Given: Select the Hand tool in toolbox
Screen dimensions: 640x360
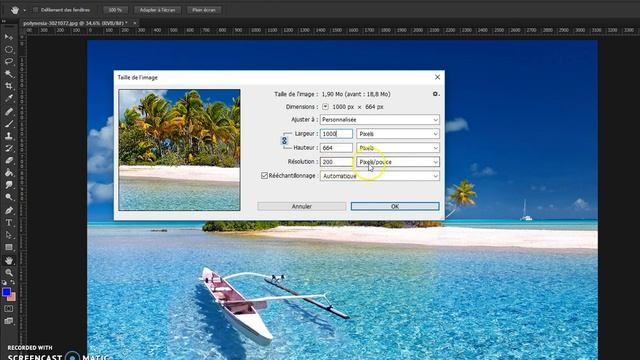Looking at the screenshot, I should (9, 260).
